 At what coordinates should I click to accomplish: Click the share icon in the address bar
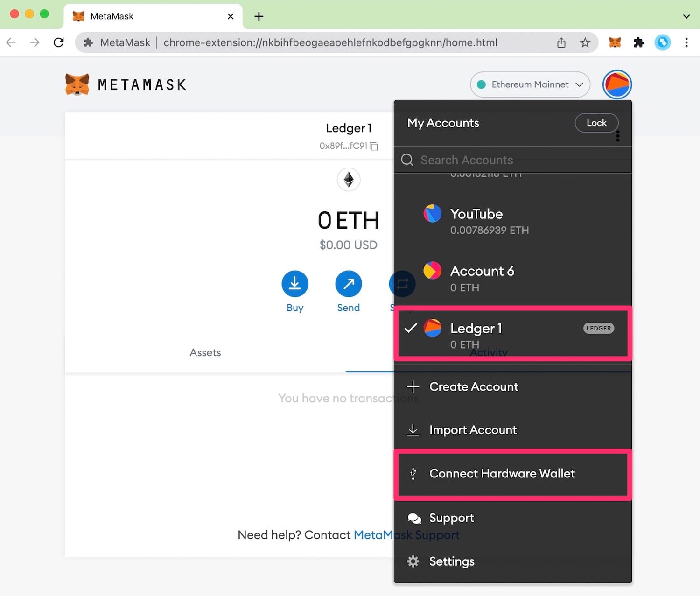point(561,43)
